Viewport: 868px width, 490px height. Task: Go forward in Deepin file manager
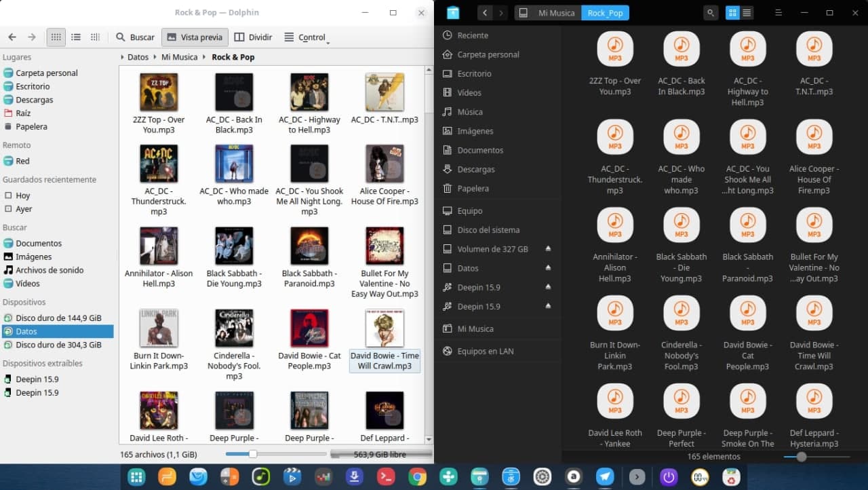point(501,13)
